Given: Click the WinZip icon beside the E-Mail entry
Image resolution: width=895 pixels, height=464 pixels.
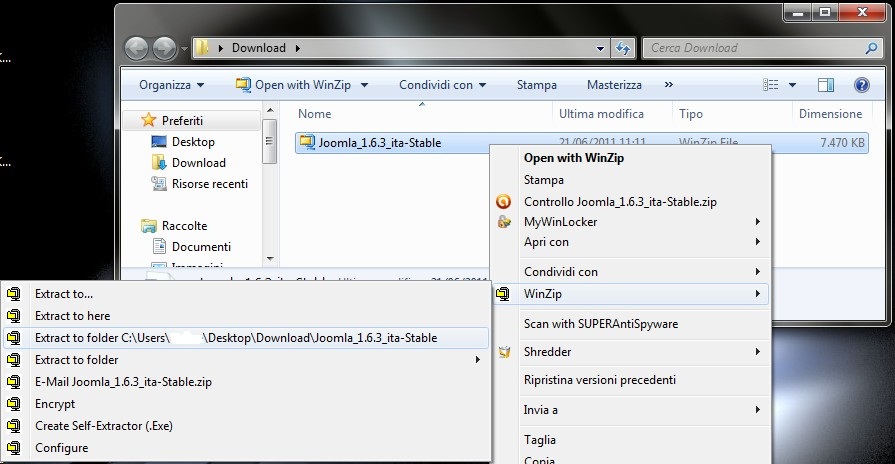Looking at the screenshot, I should [14, 382].
